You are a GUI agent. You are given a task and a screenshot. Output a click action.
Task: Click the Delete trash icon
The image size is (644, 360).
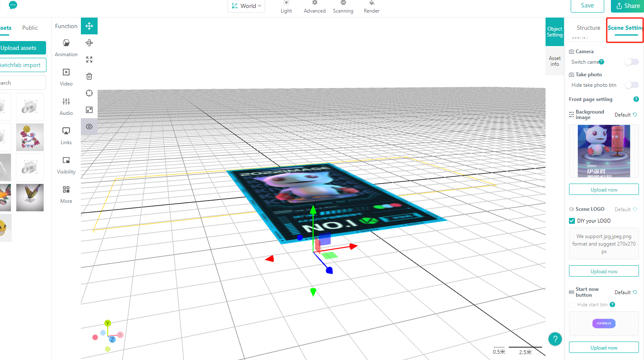tap(89, 76)
